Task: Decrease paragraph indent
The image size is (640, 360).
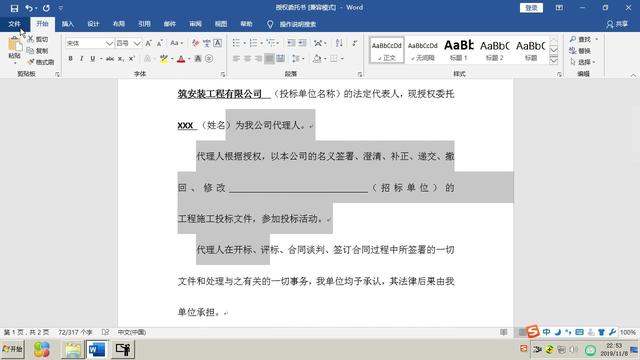Action: (291, 43)
